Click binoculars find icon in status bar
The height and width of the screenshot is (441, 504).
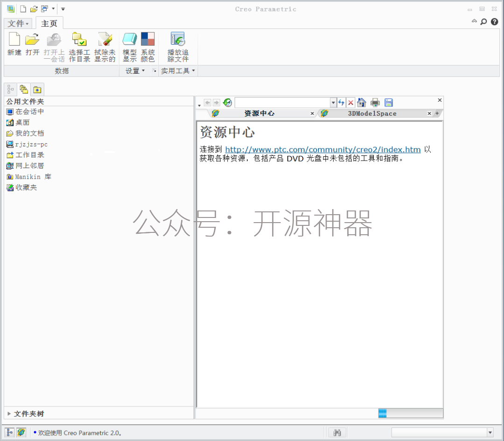coord(337,433)
